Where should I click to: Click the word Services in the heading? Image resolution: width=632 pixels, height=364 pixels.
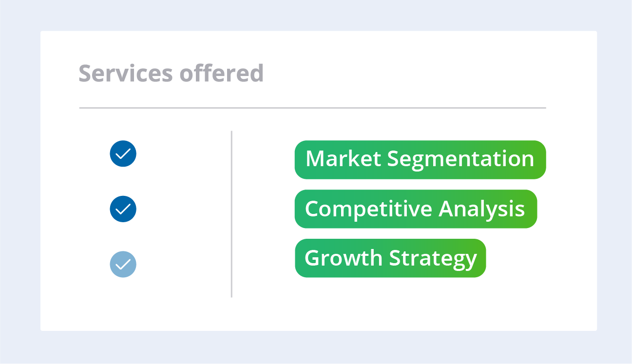[126, 73]
